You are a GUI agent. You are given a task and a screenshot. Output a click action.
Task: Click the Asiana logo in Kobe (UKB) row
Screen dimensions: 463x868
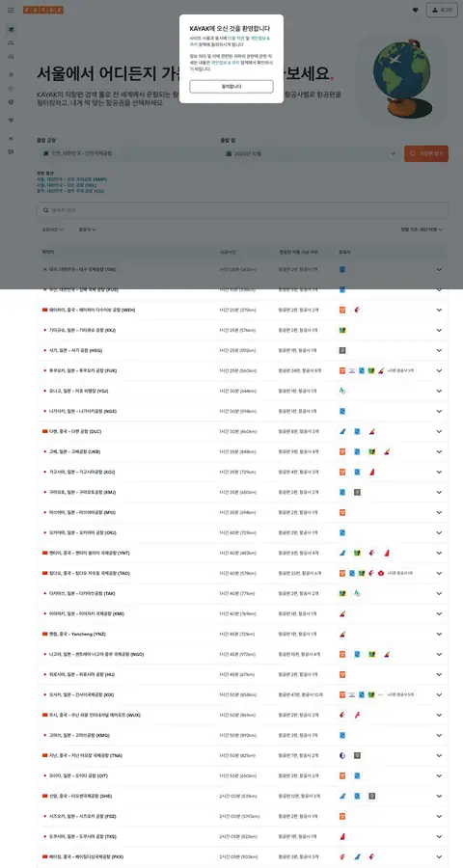(387, 451)
